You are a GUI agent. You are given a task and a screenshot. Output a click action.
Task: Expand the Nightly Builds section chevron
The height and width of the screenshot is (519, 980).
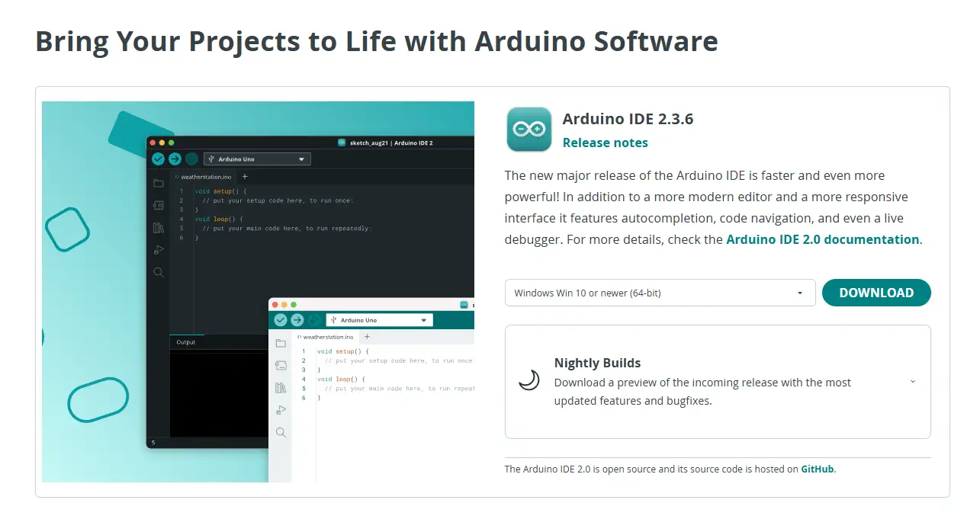[x=913, y=382]
